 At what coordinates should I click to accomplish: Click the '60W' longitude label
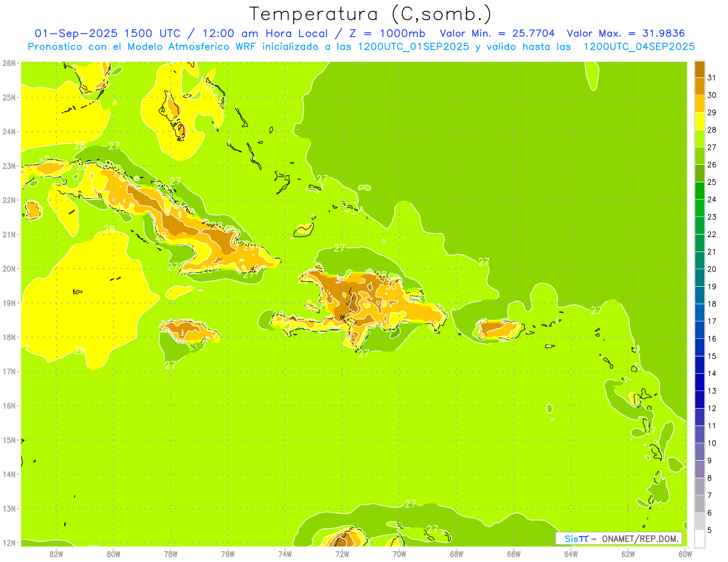pos(685,554)
